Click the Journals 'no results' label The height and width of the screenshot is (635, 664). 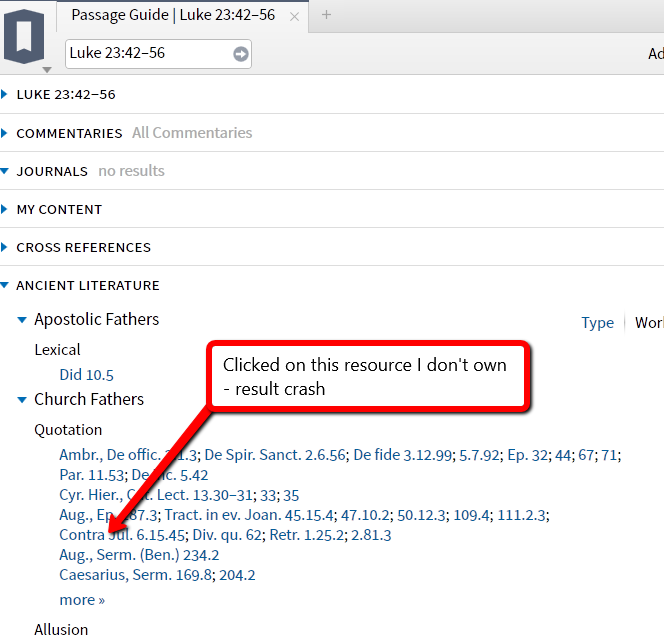[x=131, y=171]
